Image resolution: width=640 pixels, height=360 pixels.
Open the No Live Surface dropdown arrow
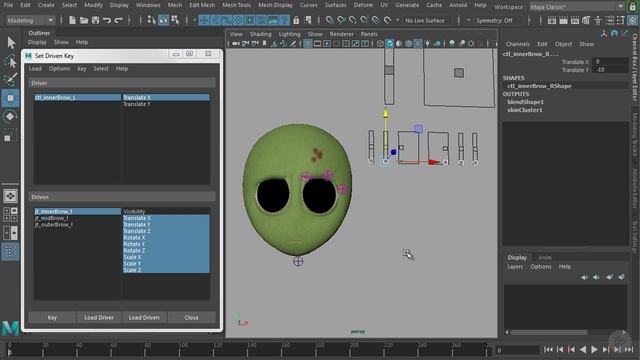point(398,20)
